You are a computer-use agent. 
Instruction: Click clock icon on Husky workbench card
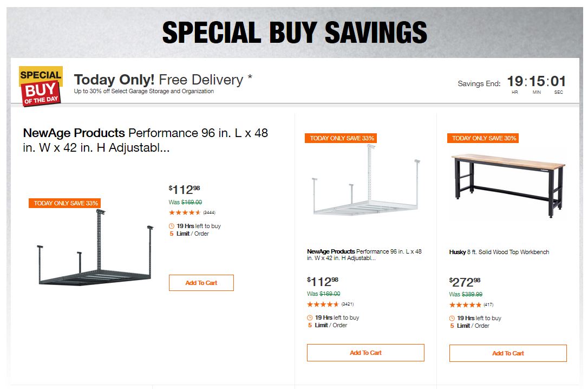point(452,319)
